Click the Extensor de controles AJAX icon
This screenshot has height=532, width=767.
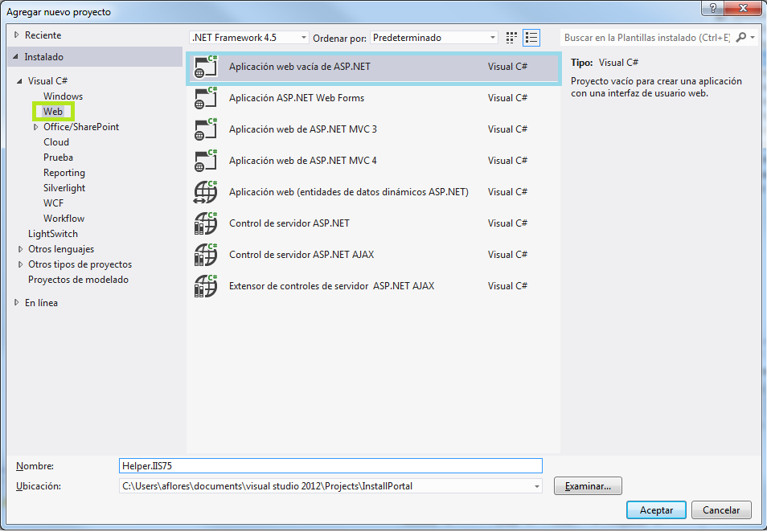click(x=206, y=285)
